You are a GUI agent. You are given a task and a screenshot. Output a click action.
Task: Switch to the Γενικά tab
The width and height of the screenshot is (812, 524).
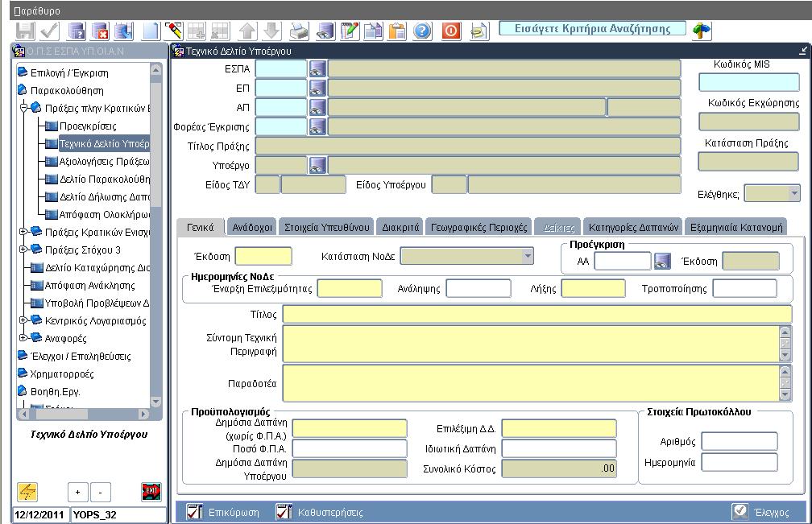tap(201, 227)
